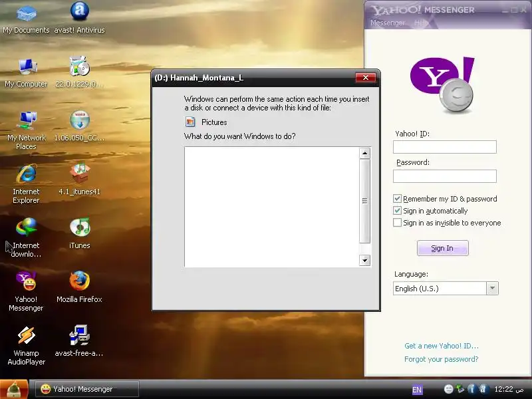Click the avast 'a' tray icon
The image size is (532, 399).
point(483,389)
